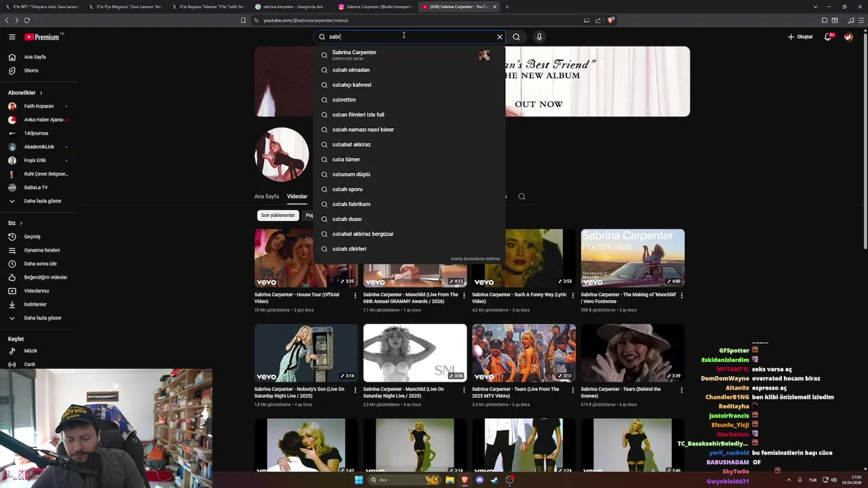Go to the YouTube Premium logo home

(x=43, y=37)
